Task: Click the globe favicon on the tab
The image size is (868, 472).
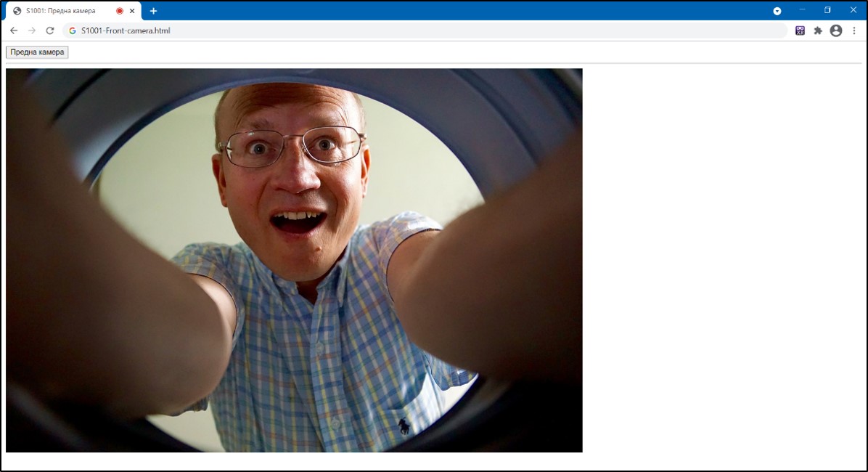Action: pyautogui.click(x=17, y=11)
